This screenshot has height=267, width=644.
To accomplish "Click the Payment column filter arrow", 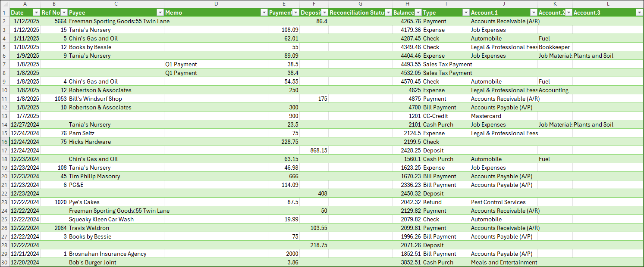I will (x=296, y=13).
